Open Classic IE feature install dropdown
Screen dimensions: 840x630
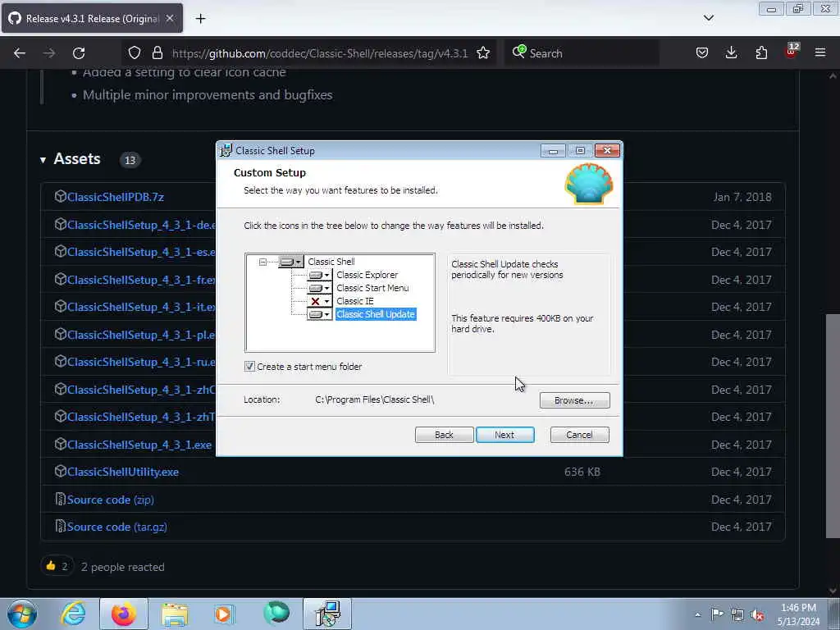[x=319, y=301]
